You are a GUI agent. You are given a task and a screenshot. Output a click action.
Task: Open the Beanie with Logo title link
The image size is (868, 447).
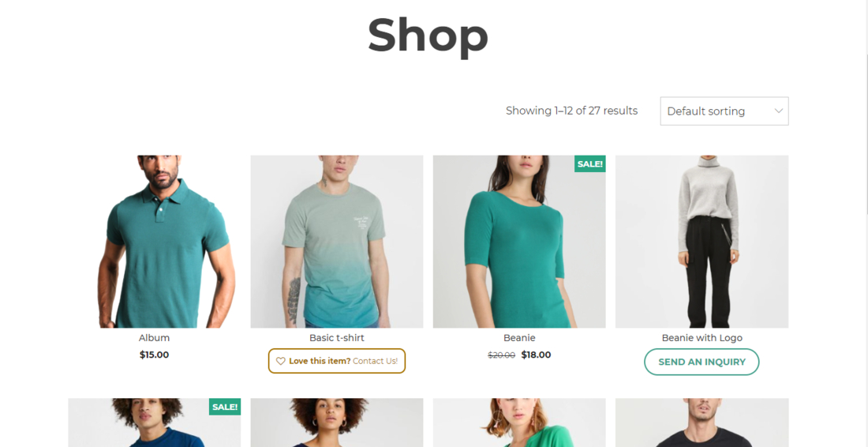click(702, 338)
